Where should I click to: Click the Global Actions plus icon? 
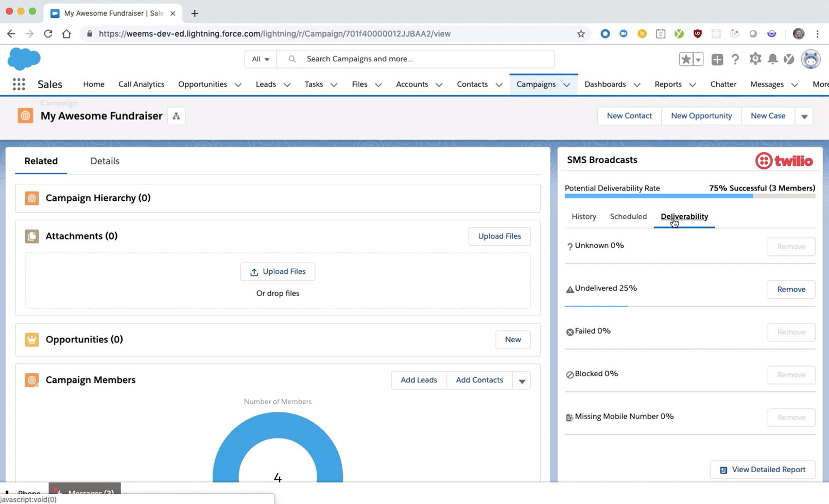point(717,60)
